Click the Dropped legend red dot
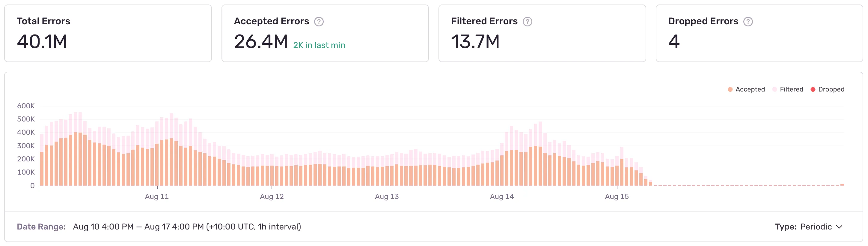This screenshot has width=868, height=246. click(813, 89)
